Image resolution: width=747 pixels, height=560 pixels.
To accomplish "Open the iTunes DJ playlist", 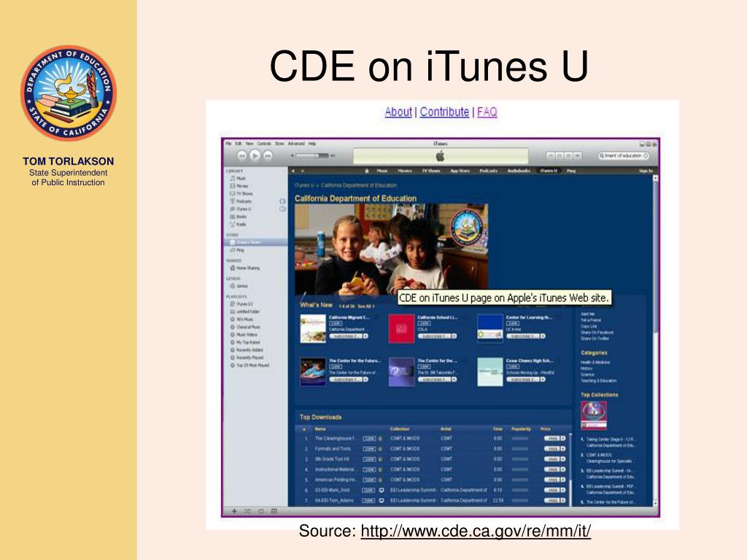I will [242, 304].
